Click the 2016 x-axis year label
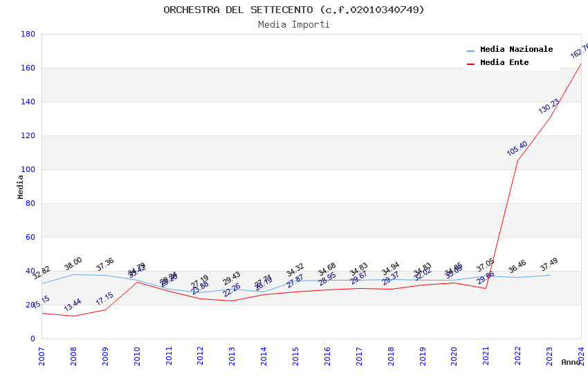 point(327,356)
